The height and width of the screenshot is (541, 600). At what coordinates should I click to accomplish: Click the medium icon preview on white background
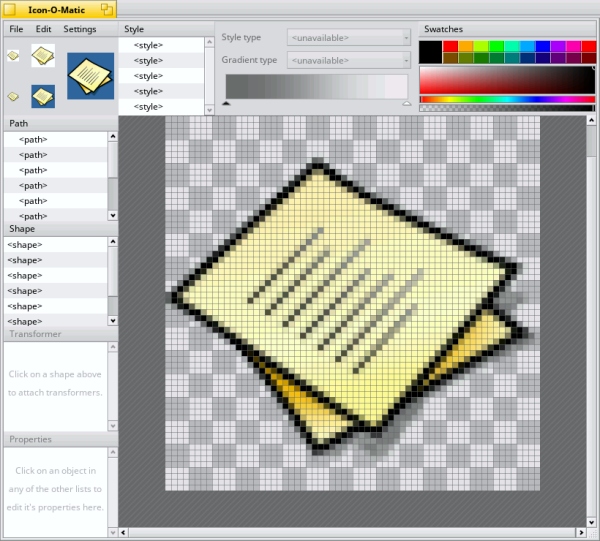tap(43, 56)
